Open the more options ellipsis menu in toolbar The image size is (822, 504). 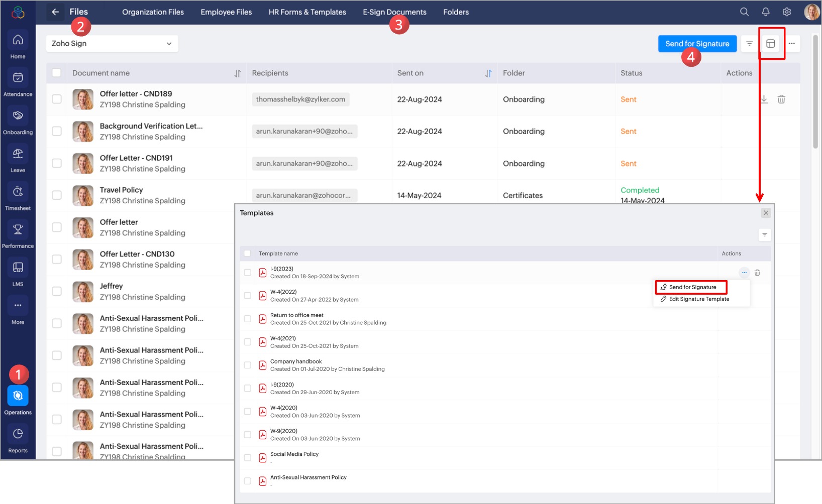tap(791, 44)
